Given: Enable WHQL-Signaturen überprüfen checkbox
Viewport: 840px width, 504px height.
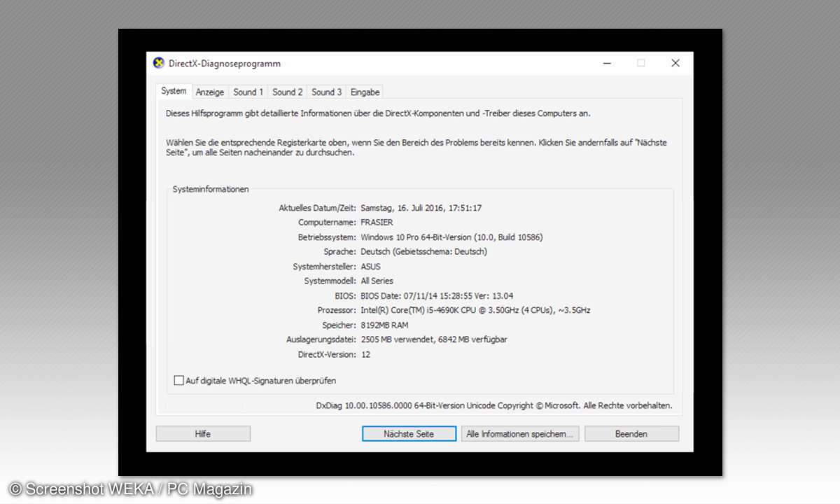Looking at the screenshot, I should pos(178,381).
